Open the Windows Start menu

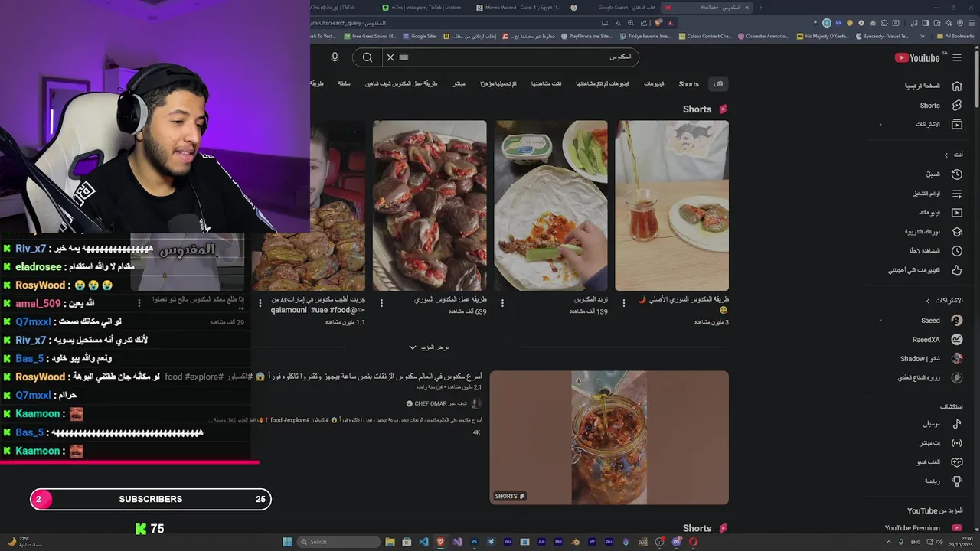click(x=287, y=542)
